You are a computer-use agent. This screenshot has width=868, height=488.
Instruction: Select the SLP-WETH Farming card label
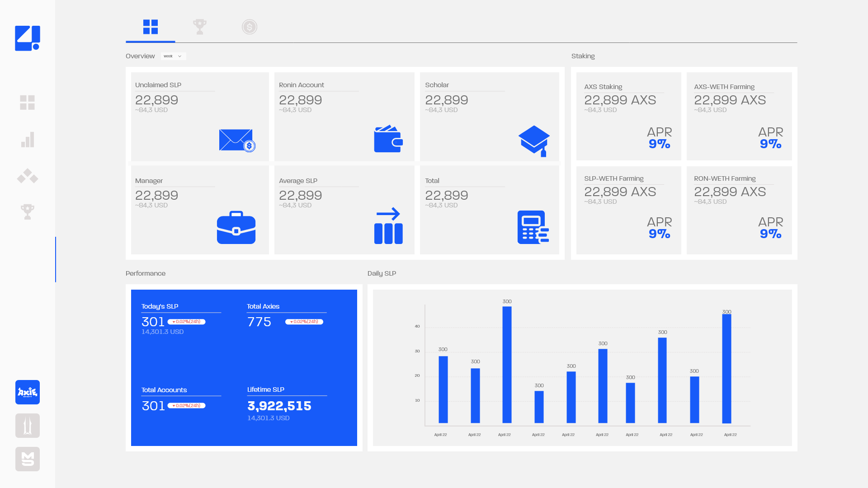point(614,178)
